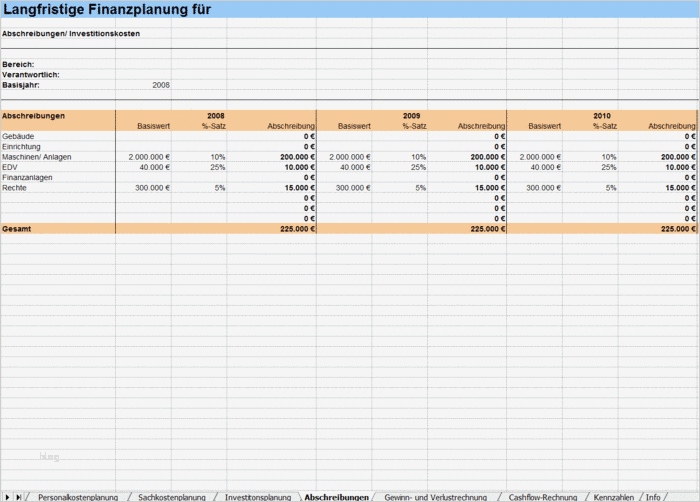This screenshot has height=502, width=700.
Task: Select 2009 Maschinen Basiswert 2.000.000 € cell
Action: (x=344, y=157)
